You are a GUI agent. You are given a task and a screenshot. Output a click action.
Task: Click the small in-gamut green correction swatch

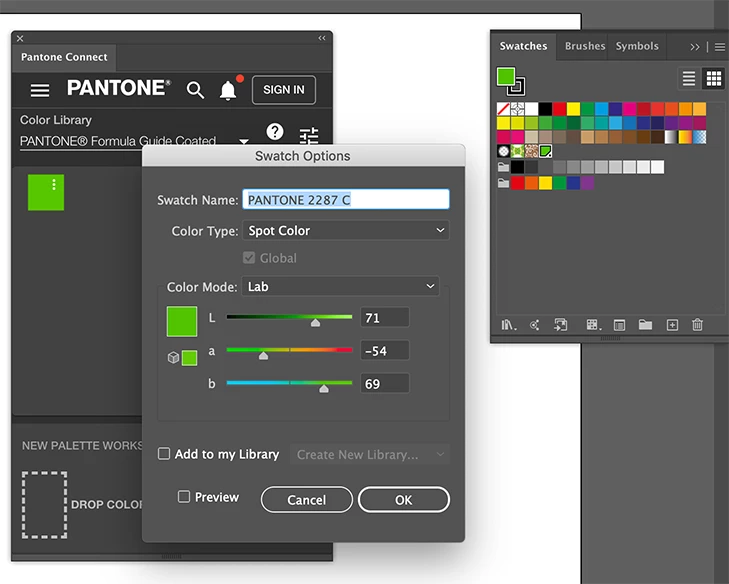189,358
